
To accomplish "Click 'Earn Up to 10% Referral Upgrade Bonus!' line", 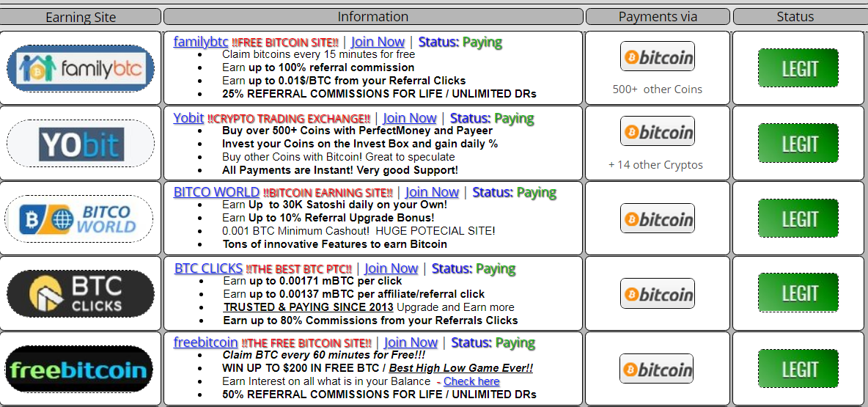I will 328,218.
